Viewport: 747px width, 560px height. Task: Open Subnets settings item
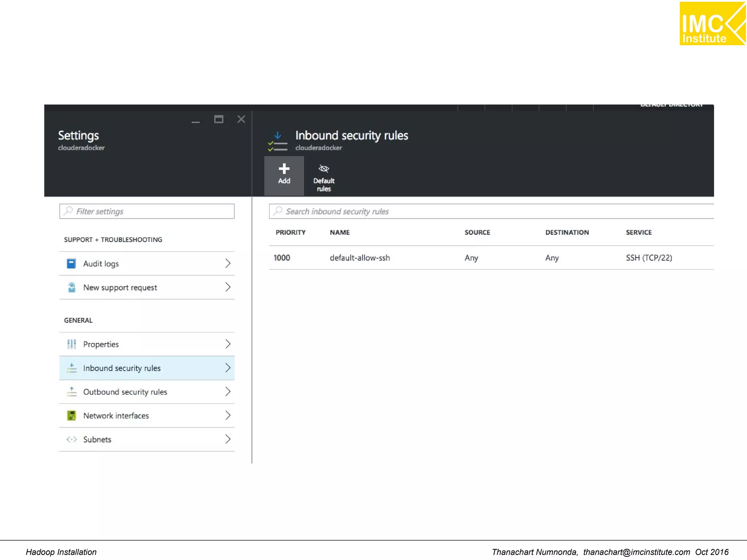tap(147, 439)
